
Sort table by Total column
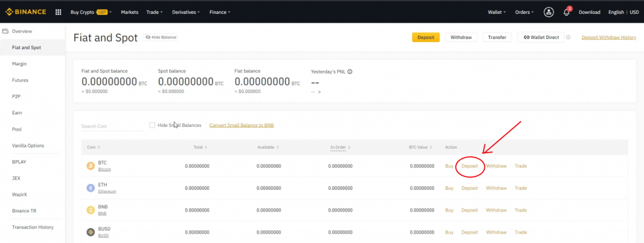click(201, 147)
